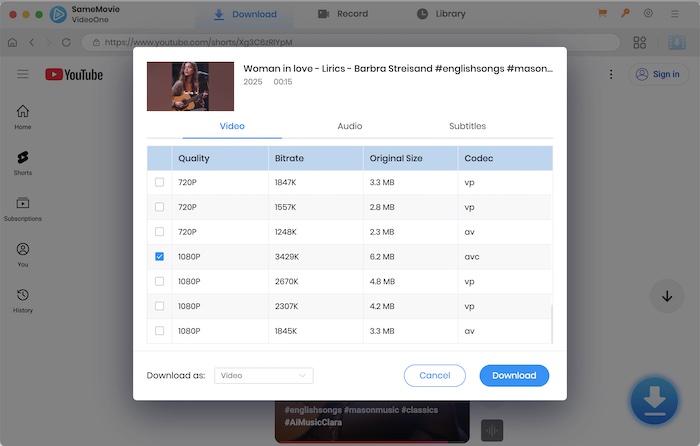
Task: Click the YouTube Sign in button
Action: tap(658, 74)
